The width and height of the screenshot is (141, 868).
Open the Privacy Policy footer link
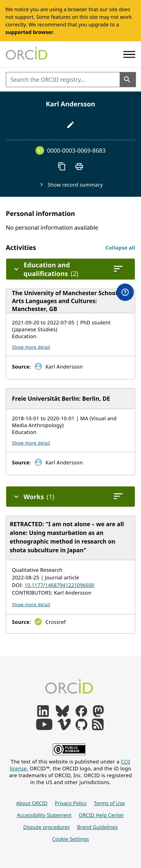71,803
